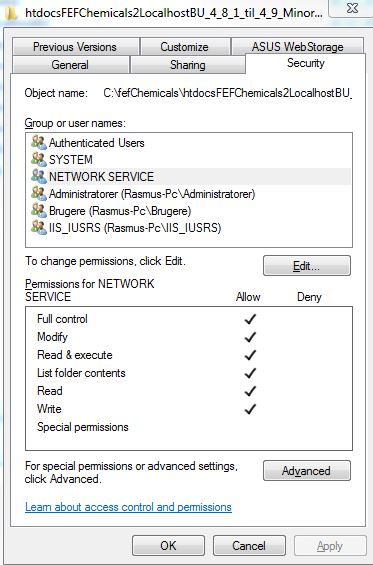Open Advanced security settings
The width and height of the screenshot is (373, 565).
tap(307, 471)
